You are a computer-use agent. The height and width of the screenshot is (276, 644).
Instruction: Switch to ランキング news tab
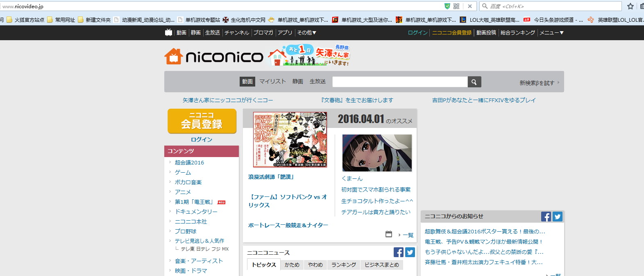344,265
